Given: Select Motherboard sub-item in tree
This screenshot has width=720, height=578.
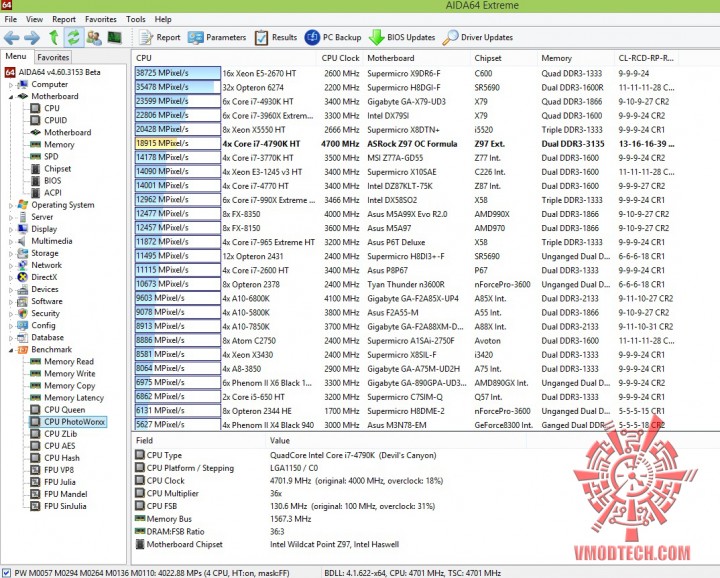Looking at the screenshot, I should tap(61, 132).
